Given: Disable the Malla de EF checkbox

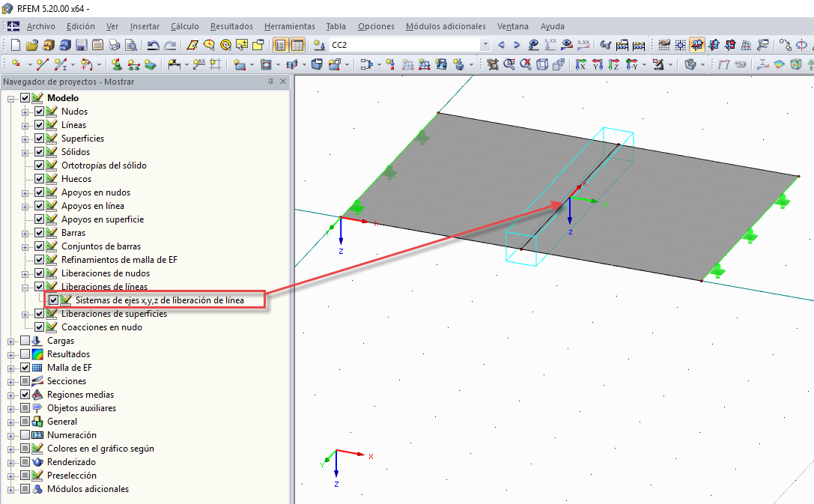Looking at the screenshot, I should click(25, 368).
